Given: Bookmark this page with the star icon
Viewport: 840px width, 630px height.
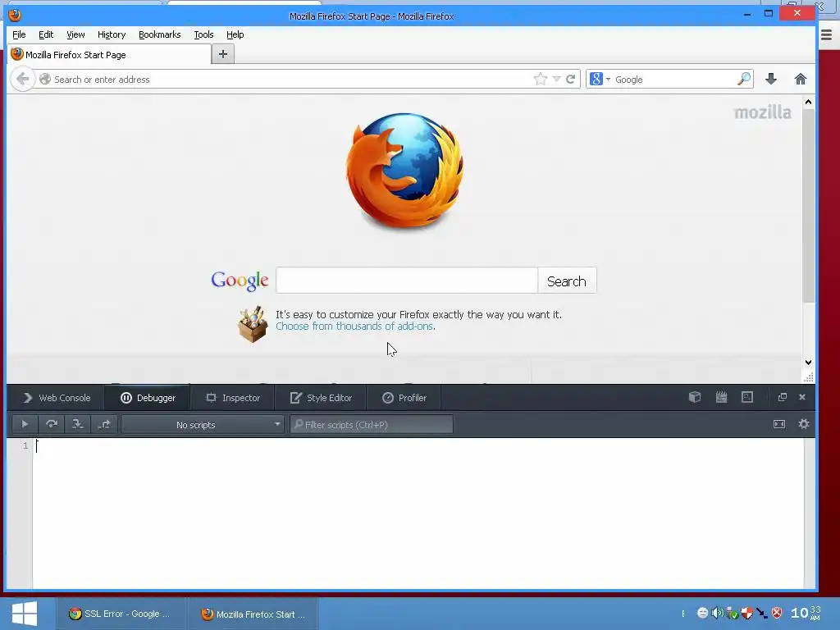Looking at the screenshot, I should point(541,80).
